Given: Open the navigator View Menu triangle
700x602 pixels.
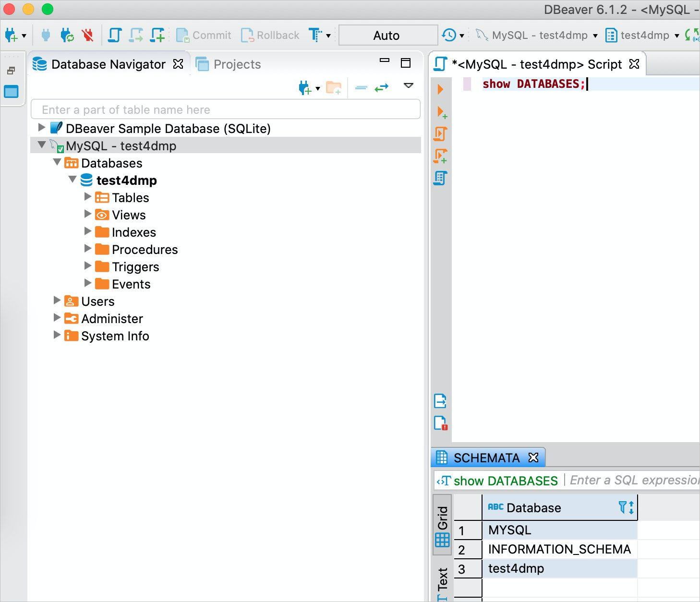Looking at the screenshot, I should click(x=409, y=86).
